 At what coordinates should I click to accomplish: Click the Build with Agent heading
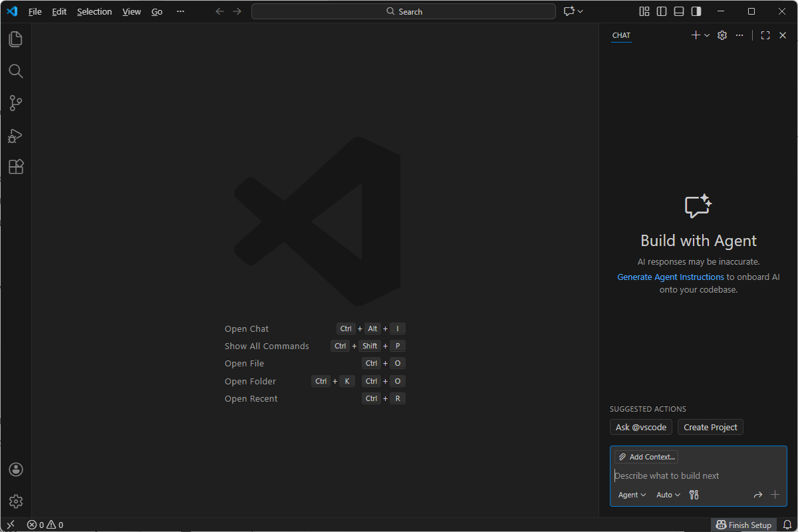pos(698,241)
